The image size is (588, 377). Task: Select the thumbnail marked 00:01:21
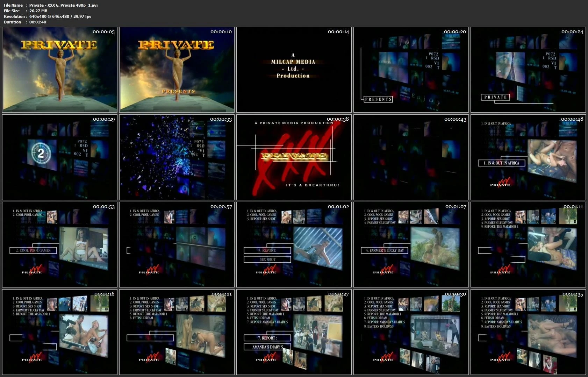(177, 332)
